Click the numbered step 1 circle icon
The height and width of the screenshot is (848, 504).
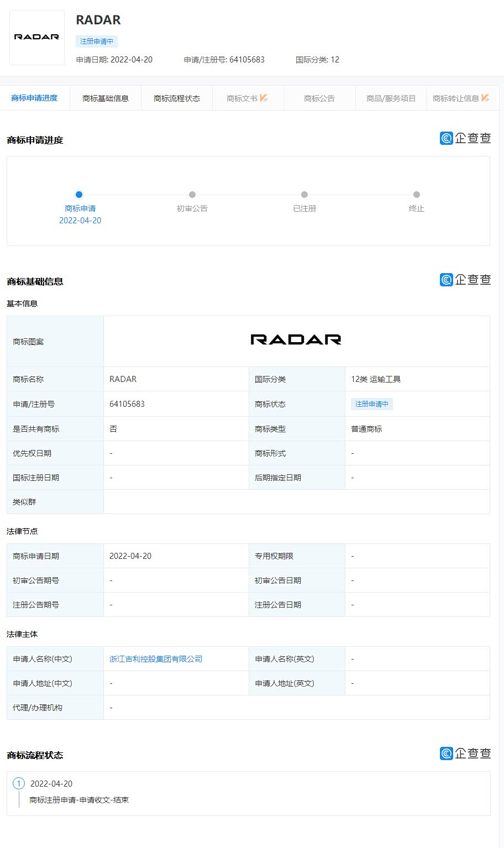click(19, 783)
